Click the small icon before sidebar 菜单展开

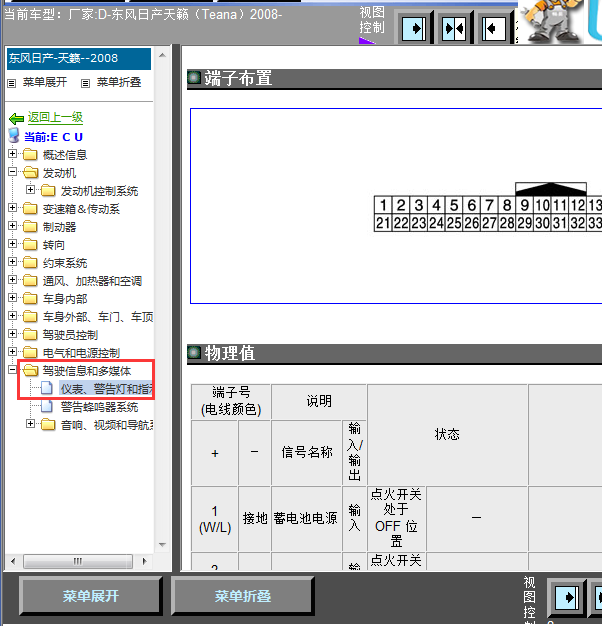coord(12,83)
